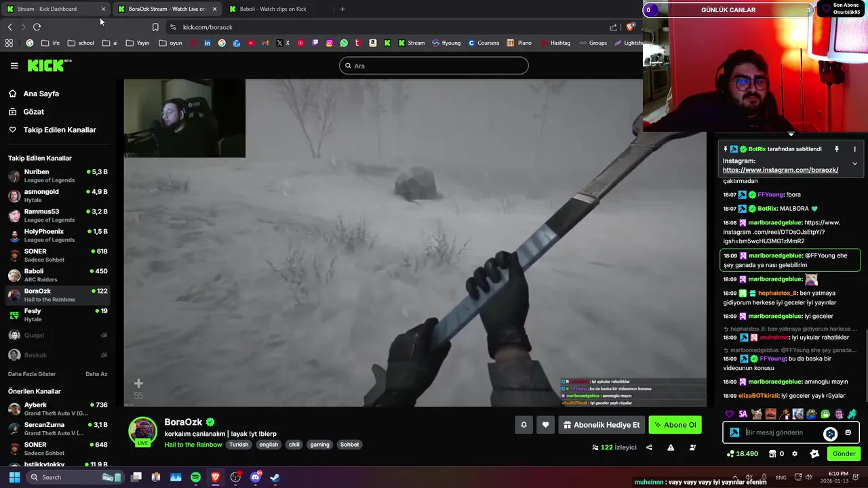Click the chat identity badge icon
This screenshot has width=868, height=488.
point(734,432)
